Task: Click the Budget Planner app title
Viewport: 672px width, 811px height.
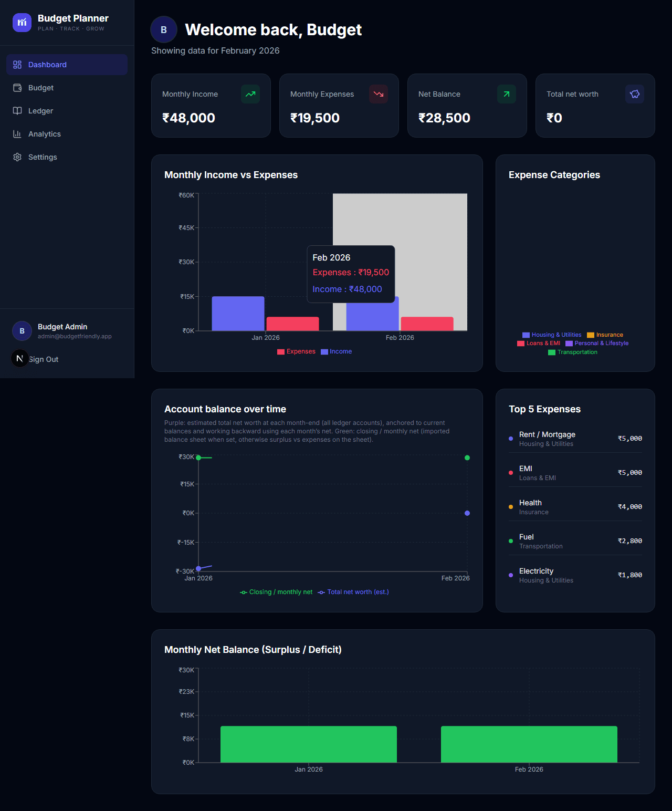Action: click(73, 18)
